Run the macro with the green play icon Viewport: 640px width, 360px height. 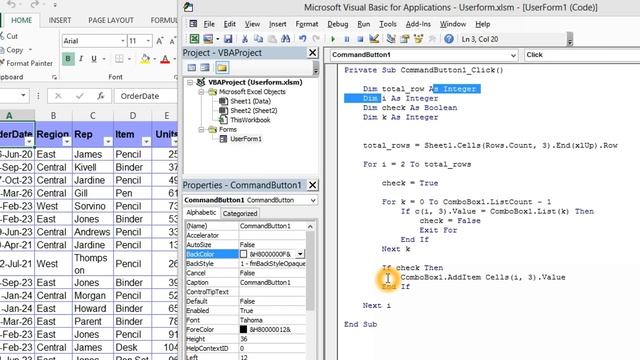[x=333, y=39]
